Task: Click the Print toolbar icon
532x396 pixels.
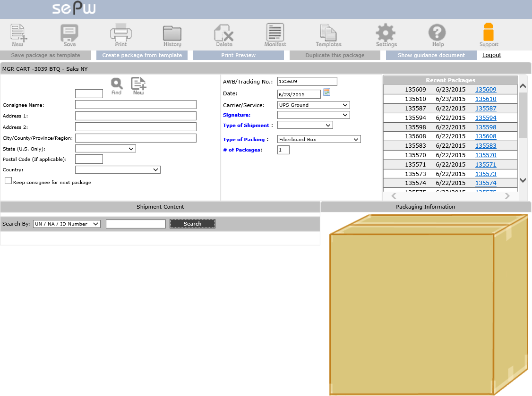Action: 121,35
